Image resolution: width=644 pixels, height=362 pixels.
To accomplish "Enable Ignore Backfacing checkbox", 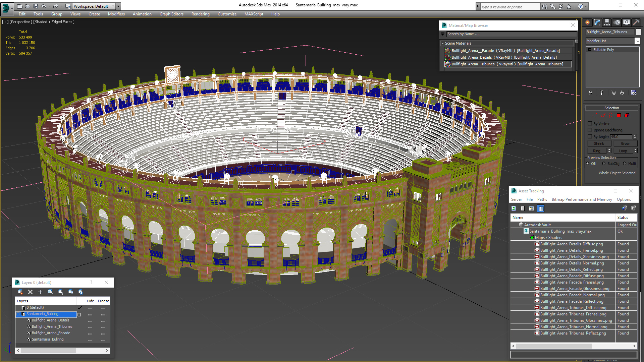I will point(590,130).
